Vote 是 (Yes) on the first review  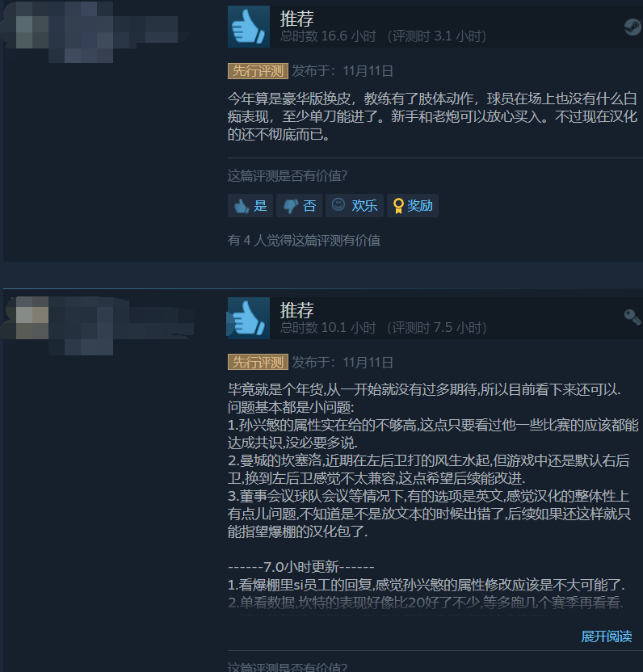click(x=250, y=206)
